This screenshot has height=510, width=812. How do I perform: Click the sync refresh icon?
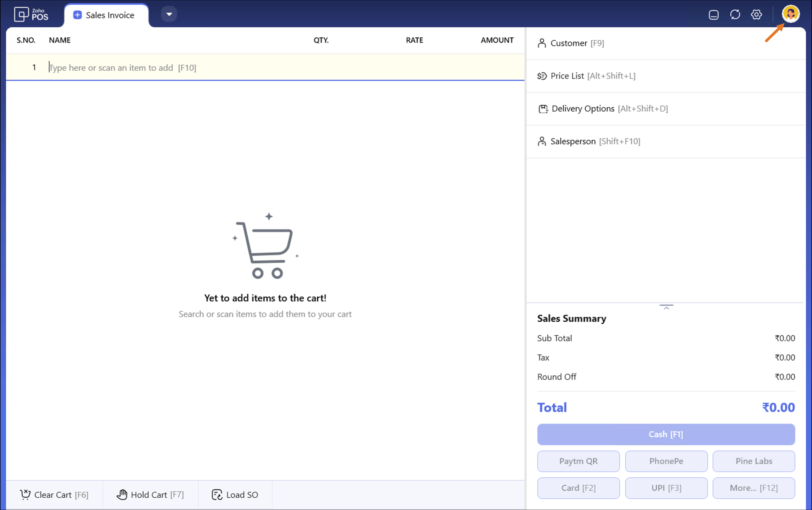pos(735,15)
